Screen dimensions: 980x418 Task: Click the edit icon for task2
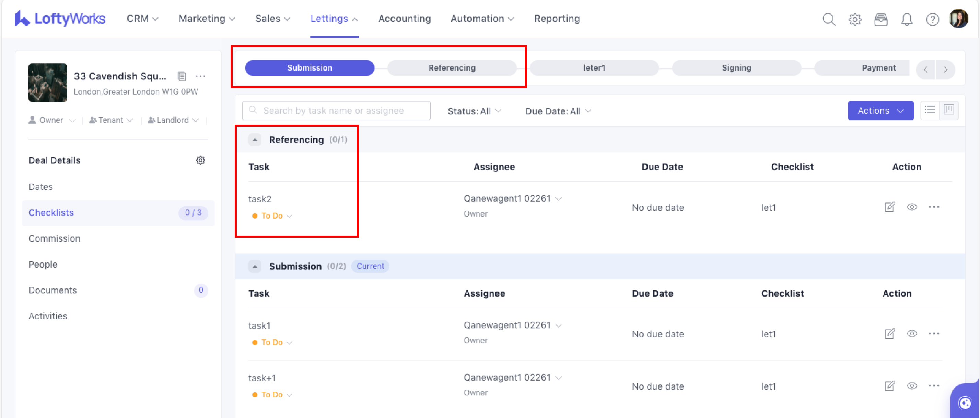pyautogui.click(x=889, y=207)
